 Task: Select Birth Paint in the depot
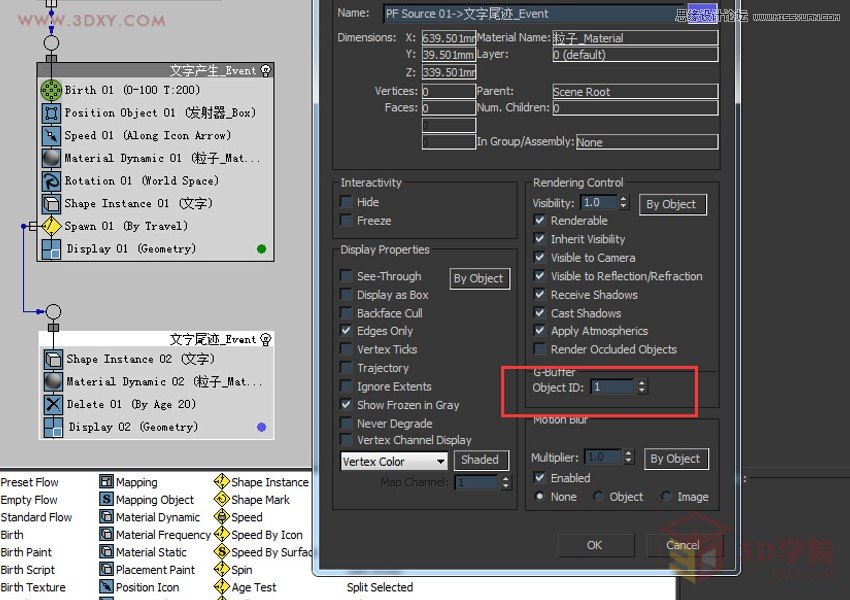coord(26,552)
